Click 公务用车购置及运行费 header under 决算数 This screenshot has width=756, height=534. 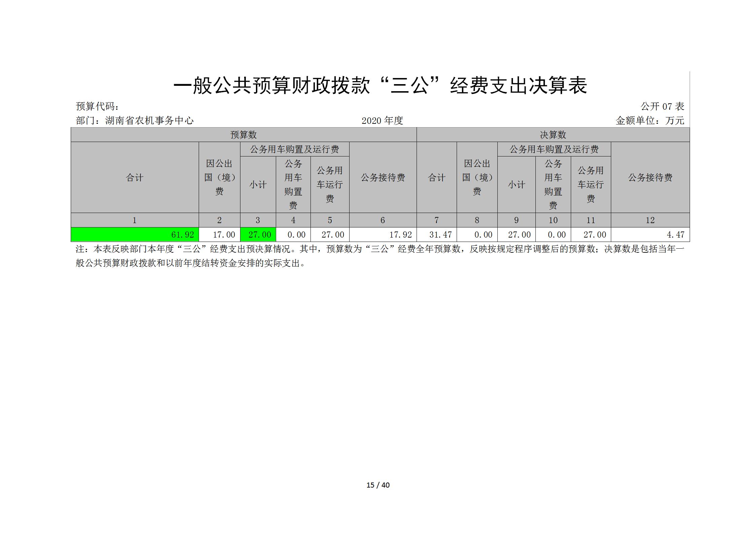click(x=554, y=149)
